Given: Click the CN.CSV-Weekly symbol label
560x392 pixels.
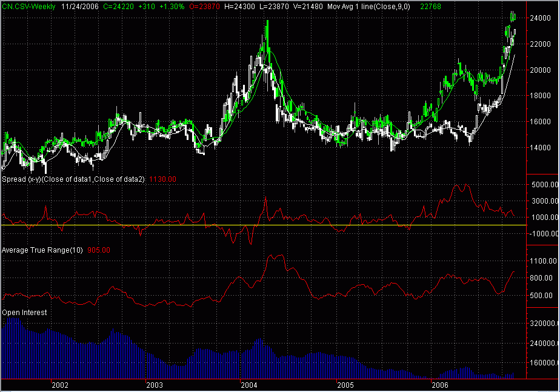Looking at the screenshot, I should pos(28,7).
